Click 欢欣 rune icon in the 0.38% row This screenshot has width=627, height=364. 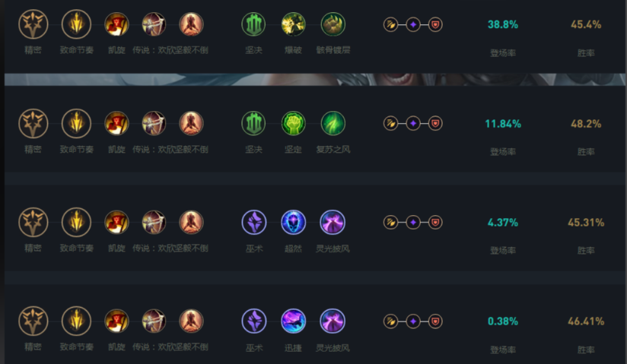[154, 321]
